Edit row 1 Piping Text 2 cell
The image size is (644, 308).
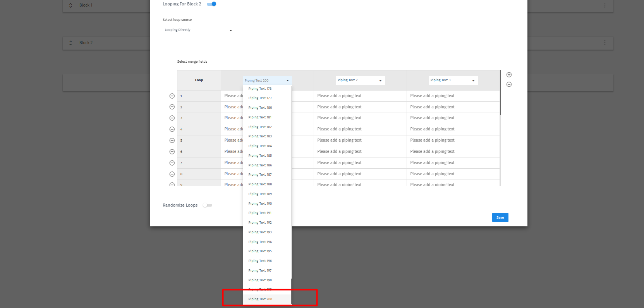coord(360,96)
